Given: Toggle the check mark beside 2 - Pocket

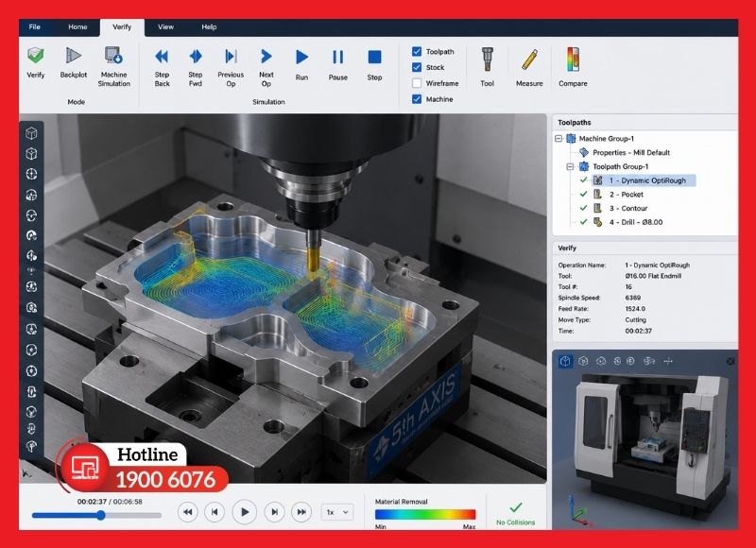Looking at the screenshot, I should coord(583,195).
